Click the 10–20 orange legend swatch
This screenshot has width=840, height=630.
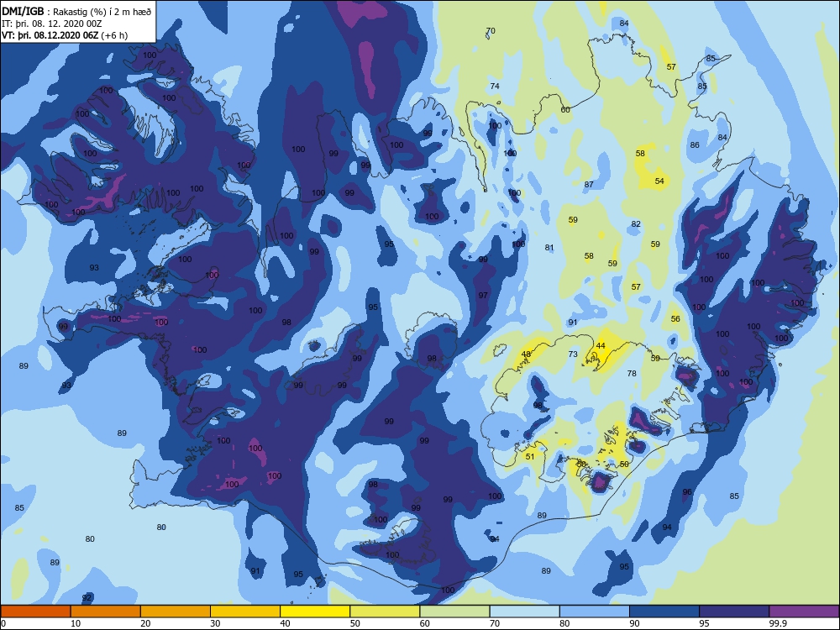point(106,612)
